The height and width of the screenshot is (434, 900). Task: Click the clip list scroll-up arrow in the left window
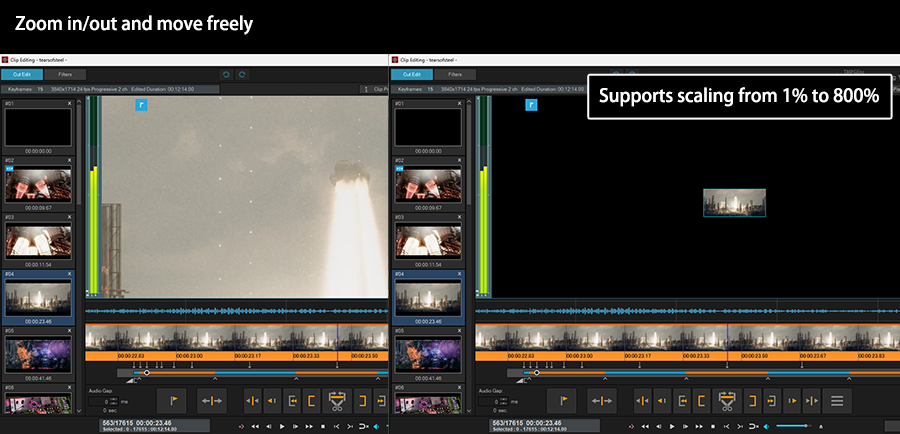pyautogui.click(x=79, y=103)
